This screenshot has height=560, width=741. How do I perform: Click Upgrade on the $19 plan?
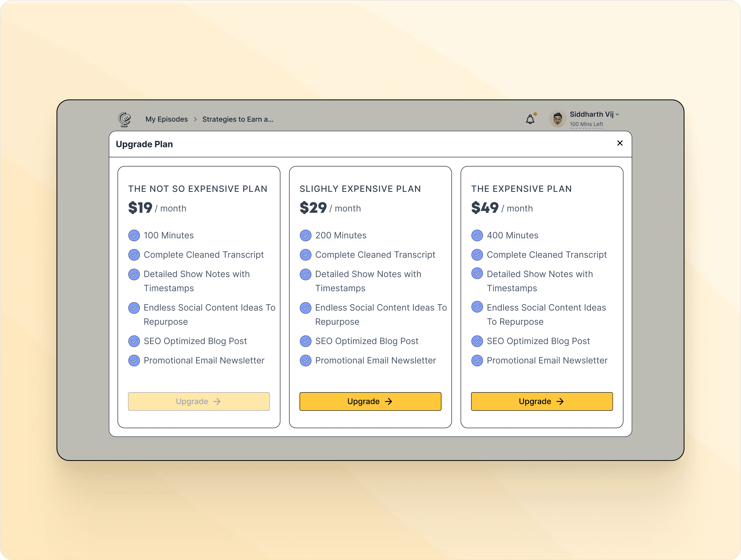pyautogui.click(x=199, y=401)
